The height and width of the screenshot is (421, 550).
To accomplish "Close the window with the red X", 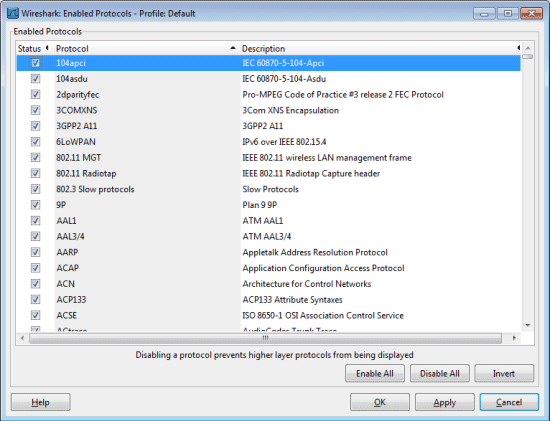I will click(531, 13).
